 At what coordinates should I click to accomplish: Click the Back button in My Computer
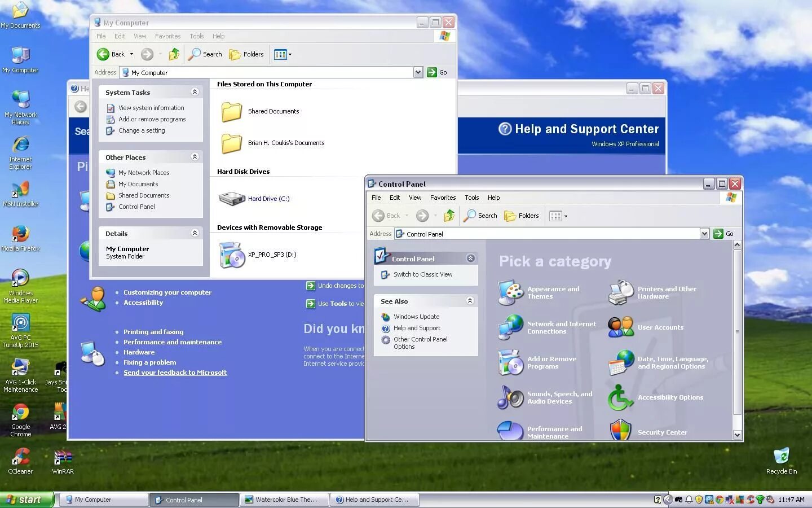(111, 54)
